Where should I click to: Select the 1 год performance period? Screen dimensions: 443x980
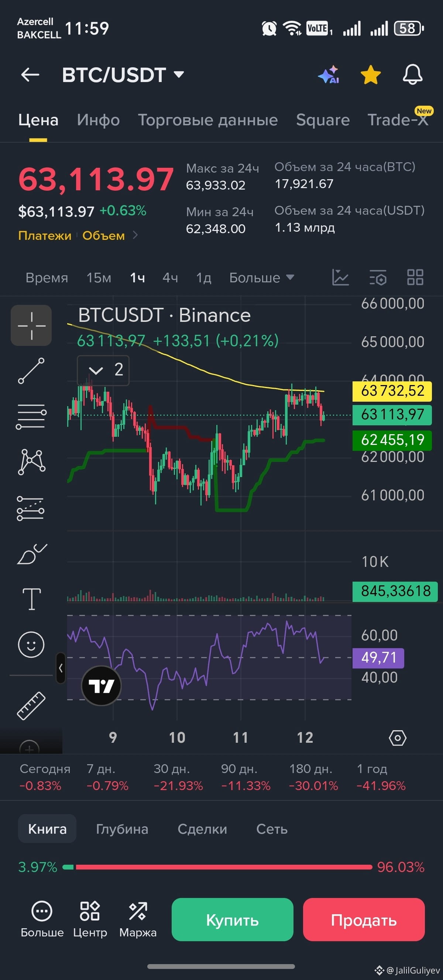[x=381, y=777]
